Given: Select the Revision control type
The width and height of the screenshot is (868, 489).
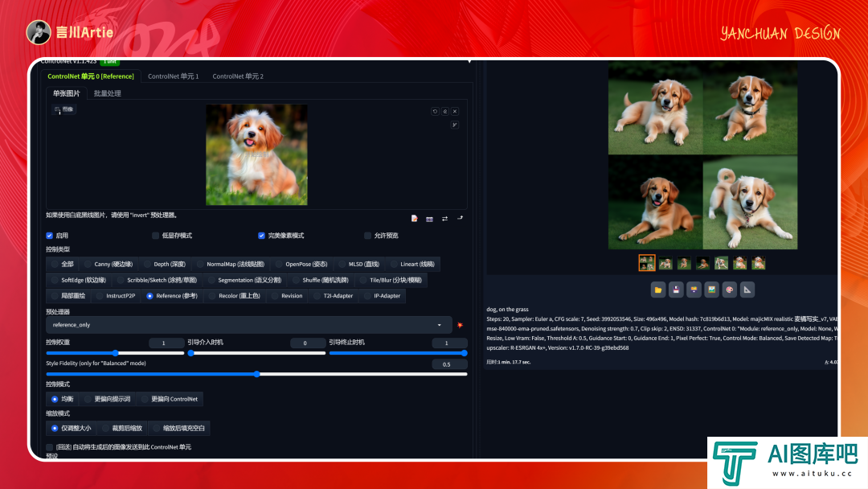Looking at the screenshot, I should pyautogui.click(x=287, y=296).
